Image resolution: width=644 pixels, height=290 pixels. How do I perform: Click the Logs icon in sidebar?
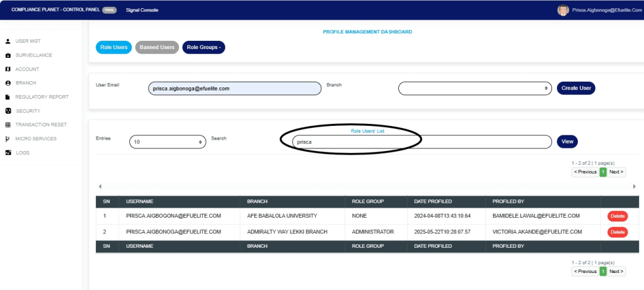(x=8, y=153)
